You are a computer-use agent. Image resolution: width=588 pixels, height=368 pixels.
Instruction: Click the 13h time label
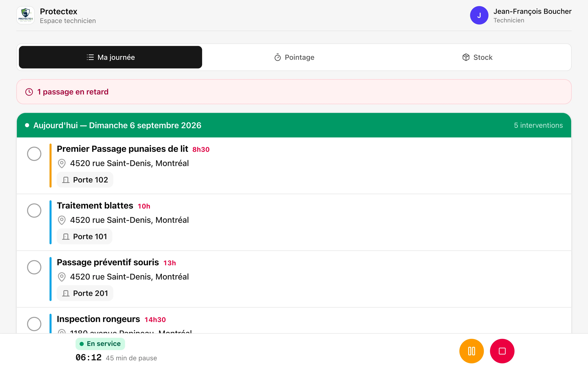point(170,263)
